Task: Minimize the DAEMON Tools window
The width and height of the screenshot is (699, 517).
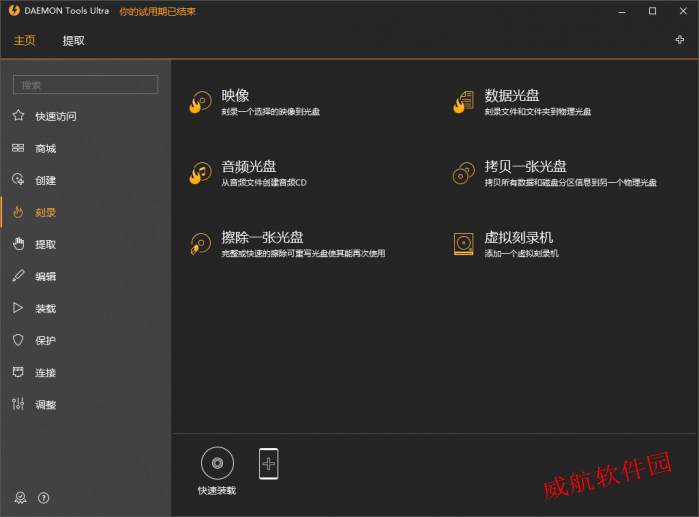Action: pyautogui.click(x=622, y=11)
